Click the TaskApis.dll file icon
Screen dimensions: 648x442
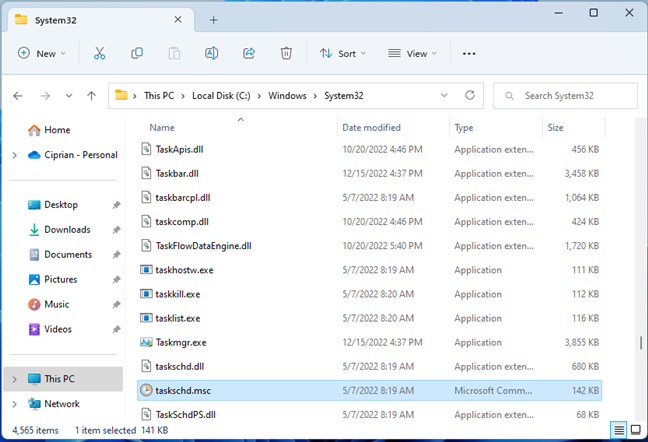click(x=146, y=149)
